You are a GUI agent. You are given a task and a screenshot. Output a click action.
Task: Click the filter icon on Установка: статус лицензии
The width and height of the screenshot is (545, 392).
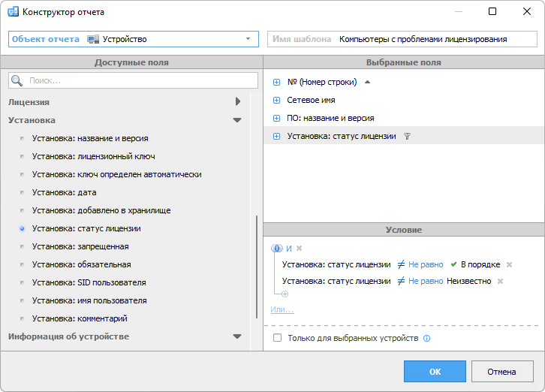tap(407, 136)
